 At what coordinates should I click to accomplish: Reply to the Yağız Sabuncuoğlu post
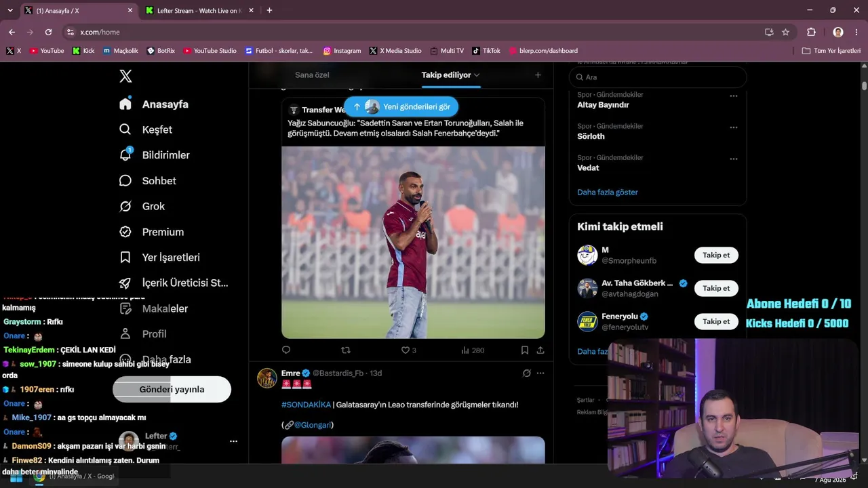pos(286,350)
